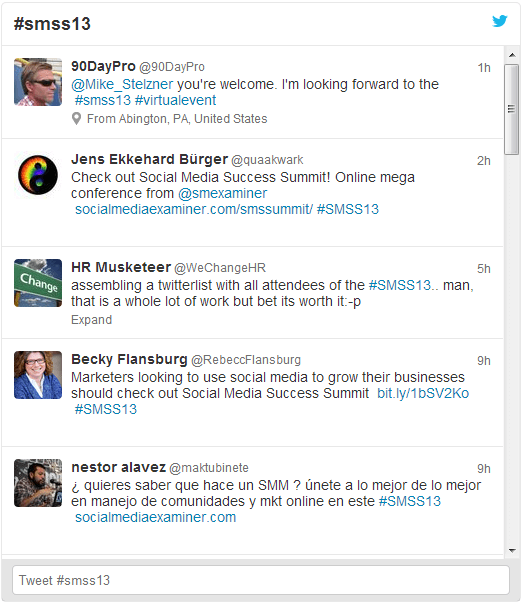This screenshot has width=528, height=610.
Task: Click Becky Flansburg's profile photo
Action: (x=38, y=375)
